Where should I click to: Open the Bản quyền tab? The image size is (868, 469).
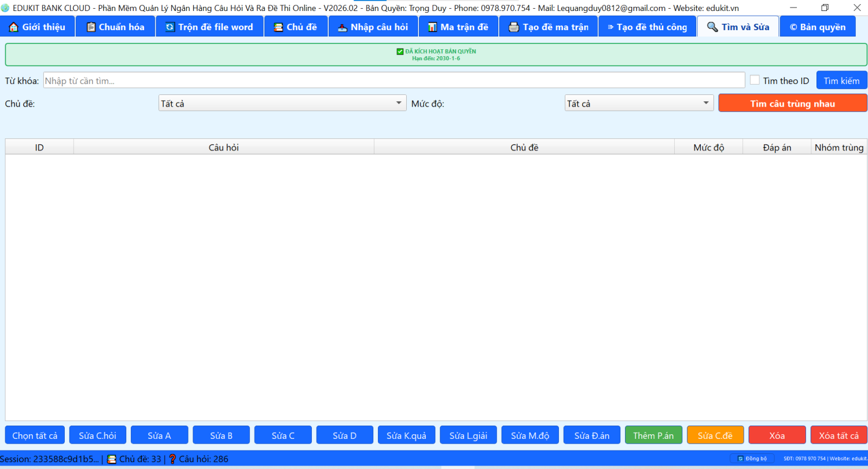(817, 27)
